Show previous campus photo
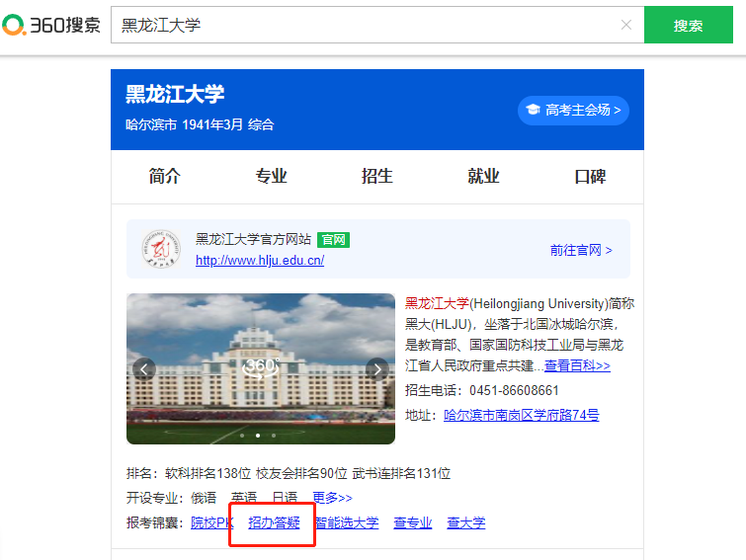This screenshot has width=746, height=560. pos(143,369)
